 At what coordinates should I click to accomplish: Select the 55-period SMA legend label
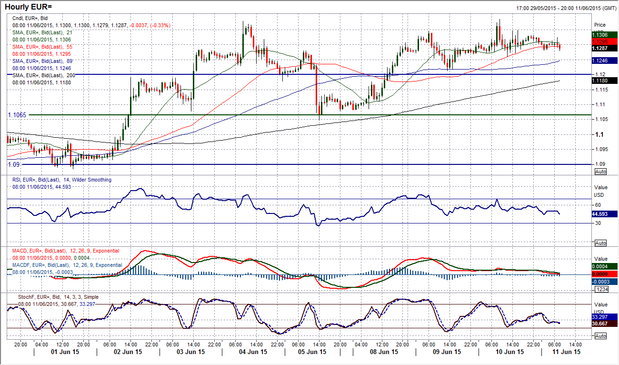[x=42, y=47]
